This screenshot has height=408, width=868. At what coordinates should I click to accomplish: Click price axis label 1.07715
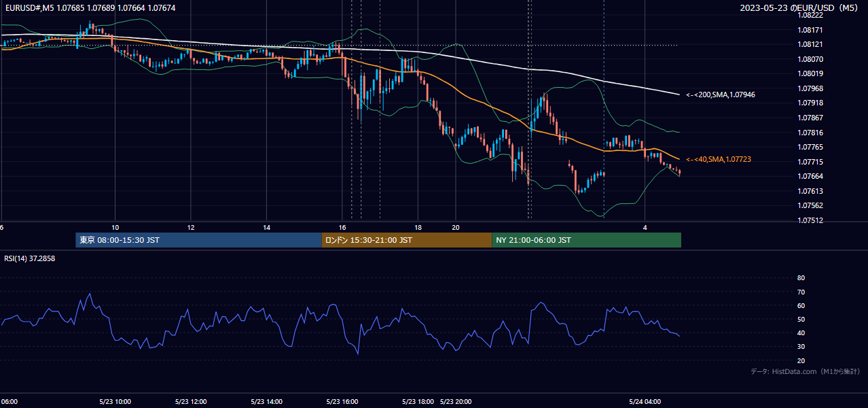[810, 162]
